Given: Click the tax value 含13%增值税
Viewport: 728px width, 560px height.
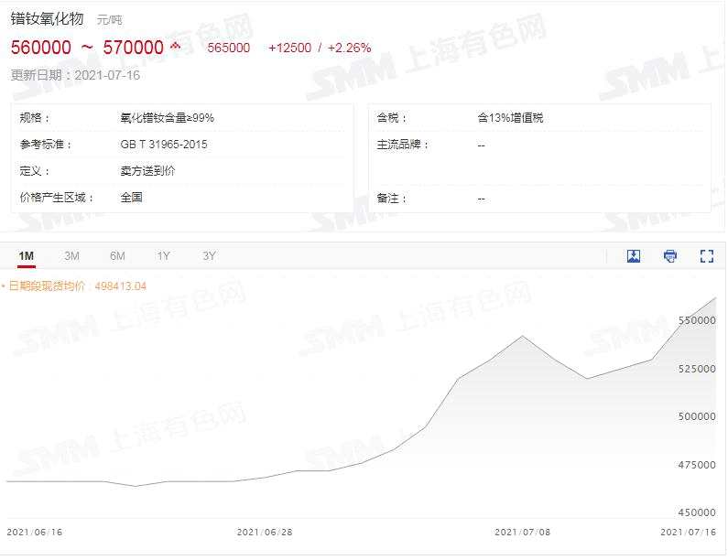Looking at the screenshot, I should (x=510, y=118).
